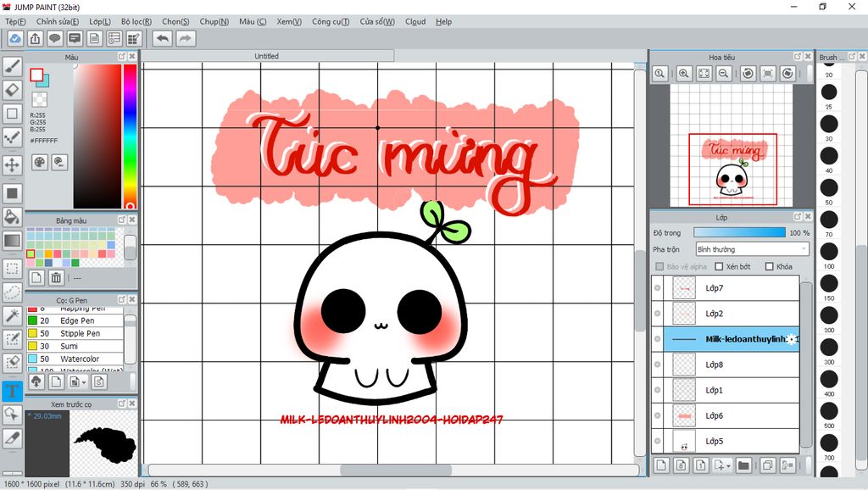Add new 8-bit layer
Screen dimensions: 868x490
click(x=681, y=465)
